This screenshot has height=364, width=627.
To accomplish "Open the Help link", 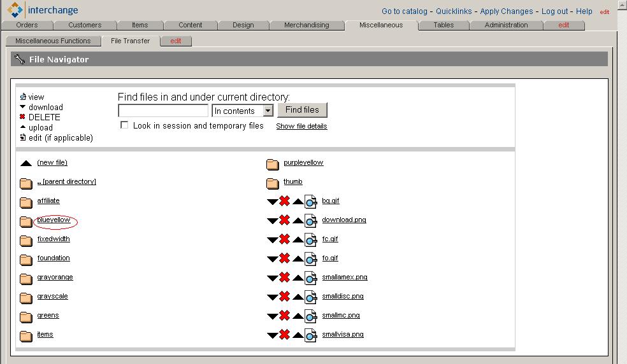I will click(x=584, y=11).
